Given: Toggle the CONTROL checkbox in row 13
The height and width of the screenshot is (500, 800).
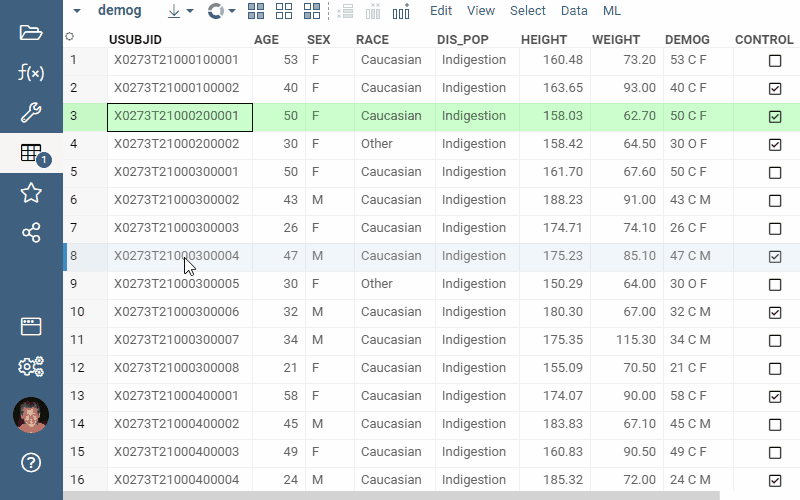Looking at the screenshot, I should coord(775,397).
